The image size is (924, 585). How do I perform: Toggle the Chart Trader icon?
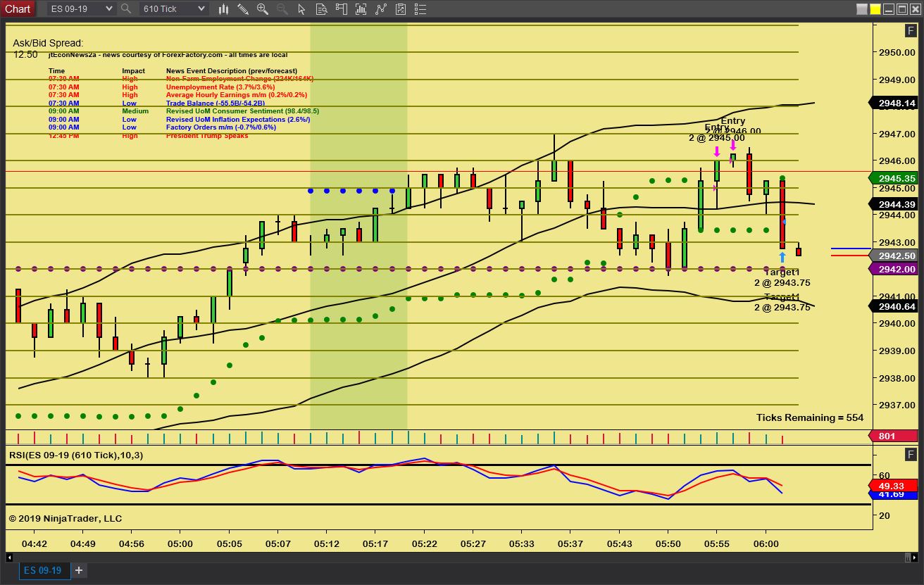(x=342, y=9)
